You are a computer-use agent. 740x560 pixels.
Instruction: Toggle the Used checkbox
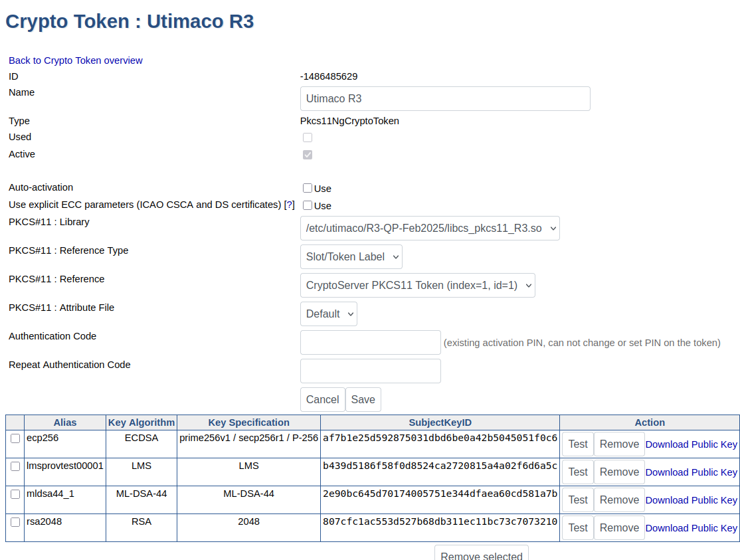308,138
